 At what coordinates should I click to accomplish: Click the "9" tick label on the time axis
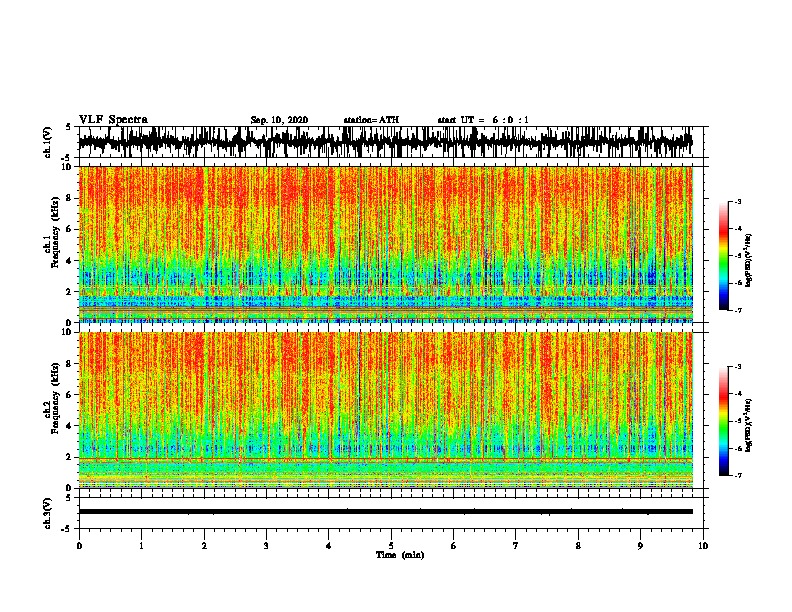pyautogui.click(x=640, y=546)
